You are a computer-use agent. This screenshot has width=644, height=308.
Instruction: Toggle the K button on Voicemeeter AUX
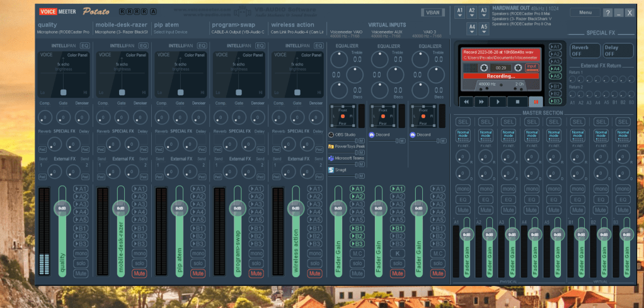tap(397, 253)
